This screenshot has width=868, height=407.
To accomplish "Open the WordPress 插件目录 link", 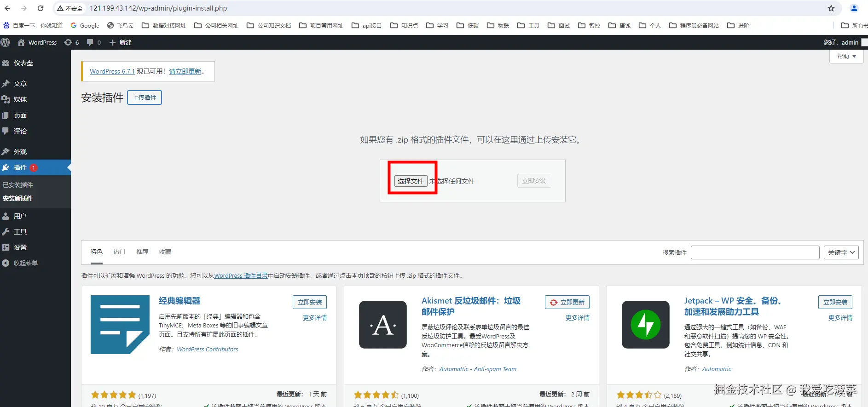I will (241, 276).
